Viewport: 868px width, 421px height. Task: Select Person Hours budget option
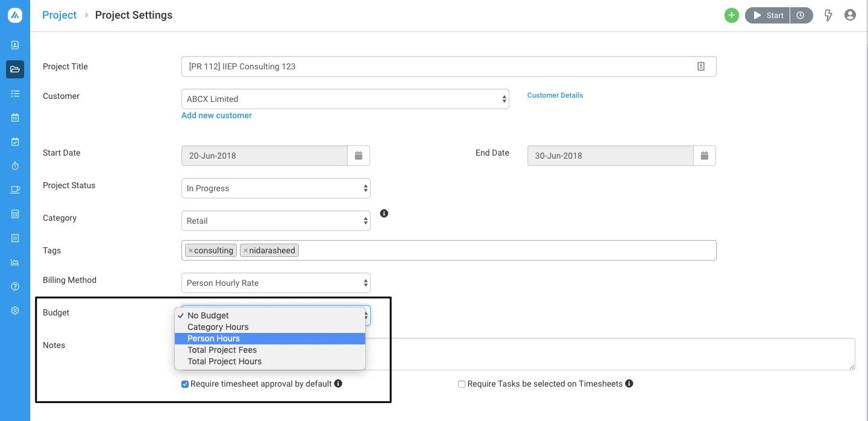(214, 338)
